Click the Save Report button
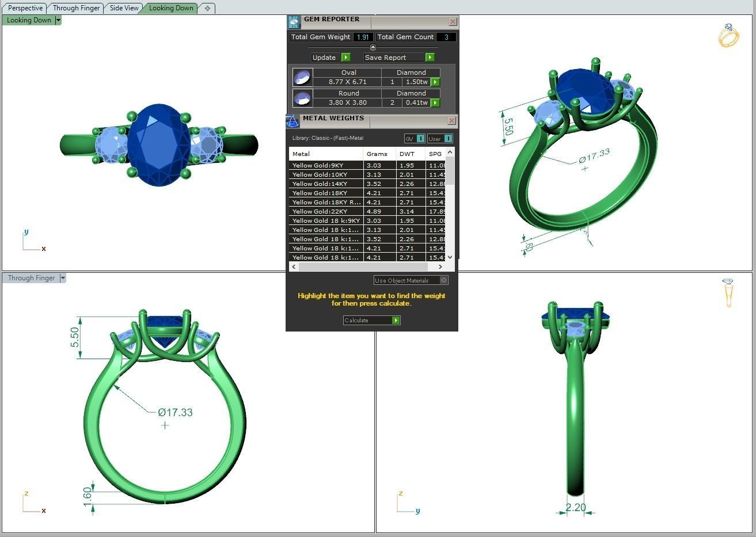The image size is (756, 537). pos(398,58)
